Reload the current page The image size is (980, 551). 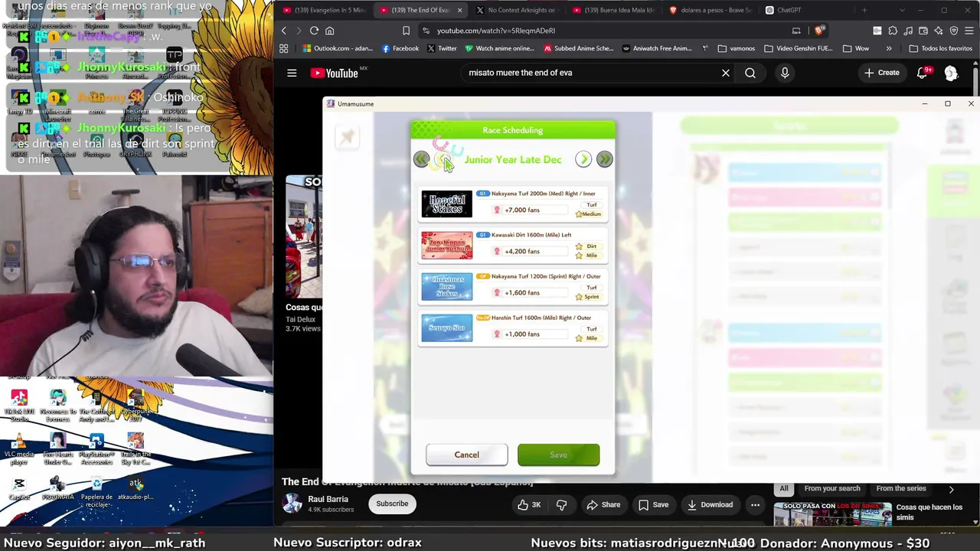[x=314, y=31]
